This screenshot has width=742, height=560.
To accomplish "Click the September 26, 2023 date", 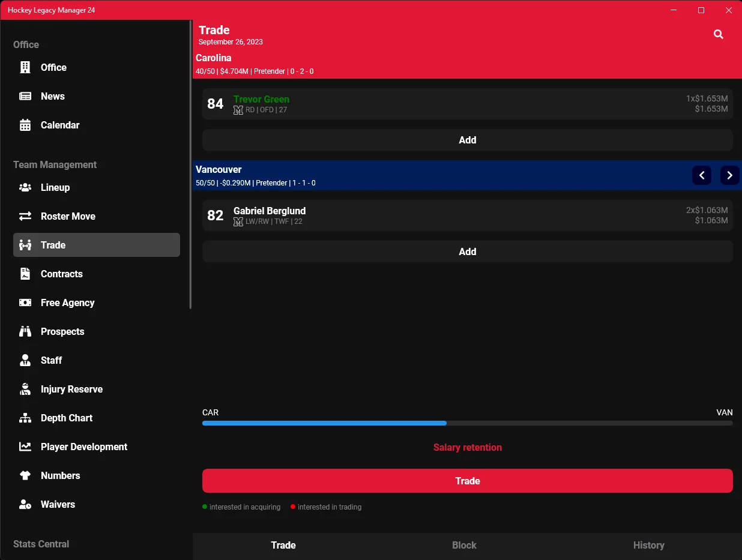I will pos(231,42).
